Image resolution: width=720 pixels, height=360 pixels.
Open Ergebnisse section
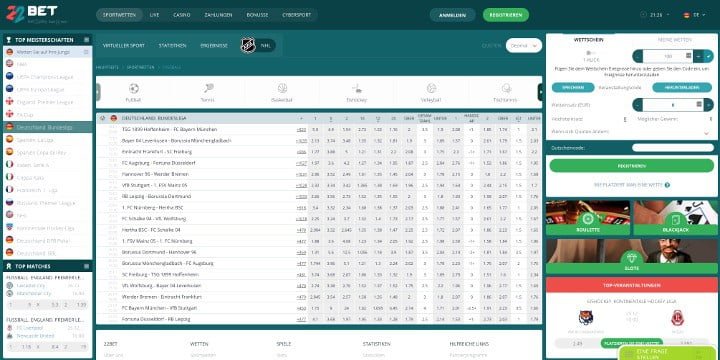214,45
